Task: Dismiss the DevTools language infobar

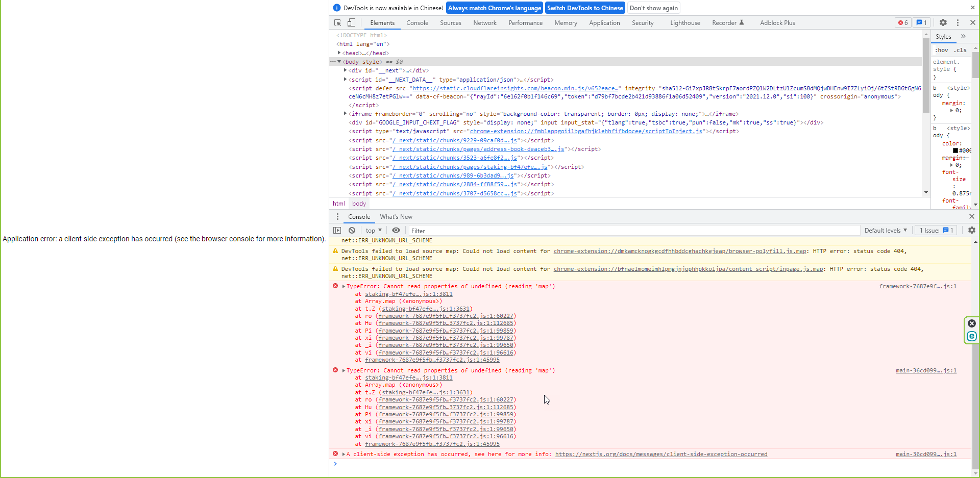Action: point(972,8)
